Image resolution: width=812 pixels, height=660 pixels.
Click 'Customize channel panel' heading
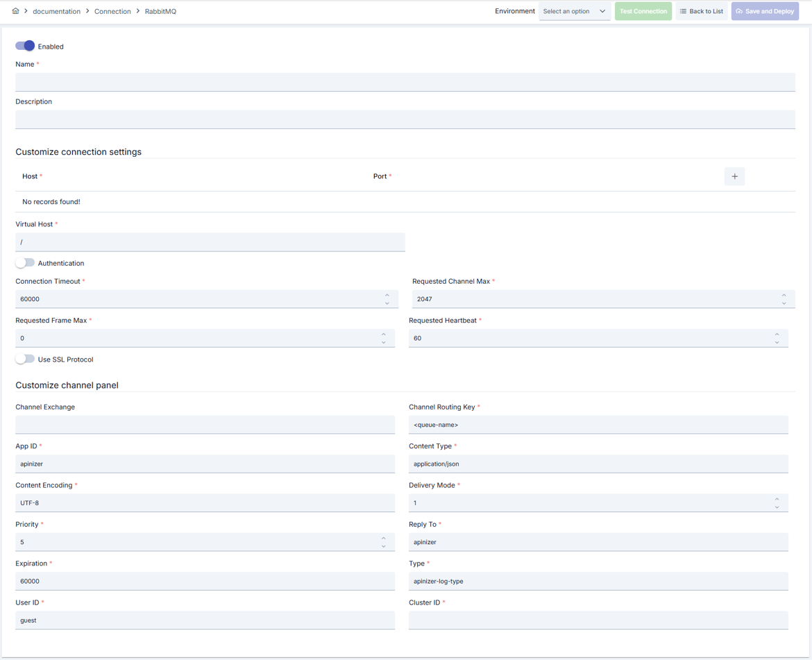pos(67,385)
